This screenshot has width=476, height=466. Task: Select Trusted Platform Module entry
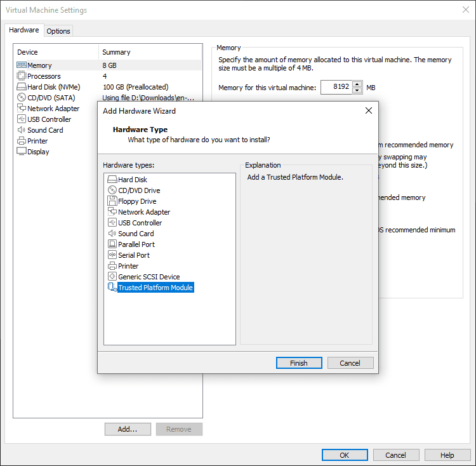(x=155, y=287)
